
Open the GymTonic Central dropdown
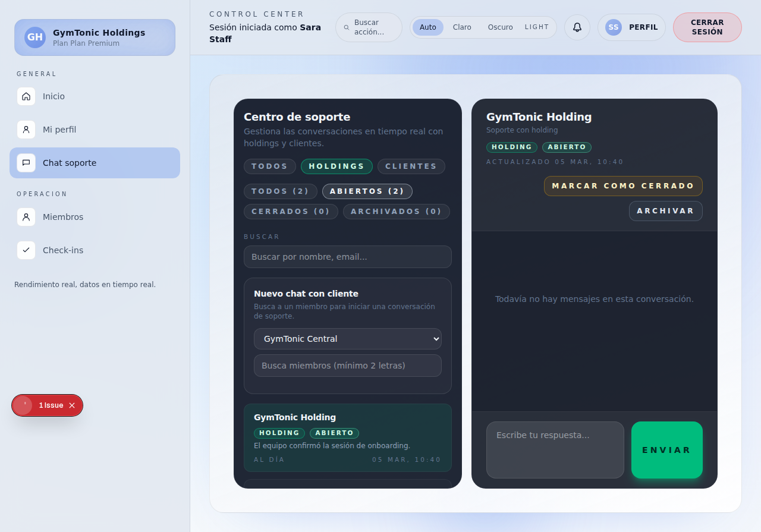click(x=348, y=339)
